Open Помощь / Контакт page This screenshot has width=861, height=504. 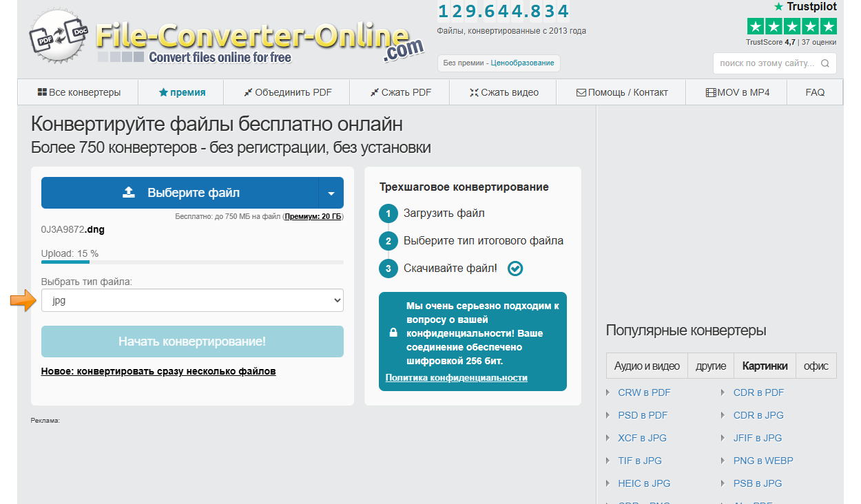(621, 92)
